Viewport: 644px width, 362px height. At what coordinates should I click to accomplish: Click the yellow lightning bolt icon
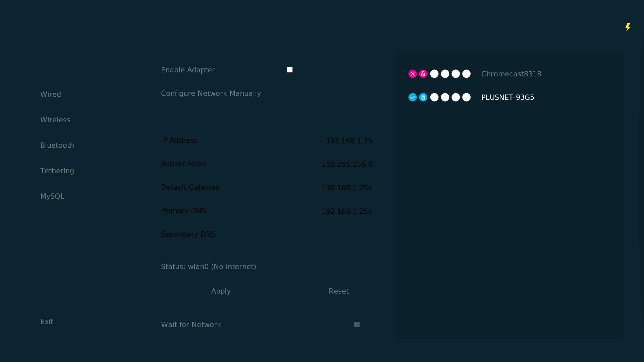tap(628, 27)
